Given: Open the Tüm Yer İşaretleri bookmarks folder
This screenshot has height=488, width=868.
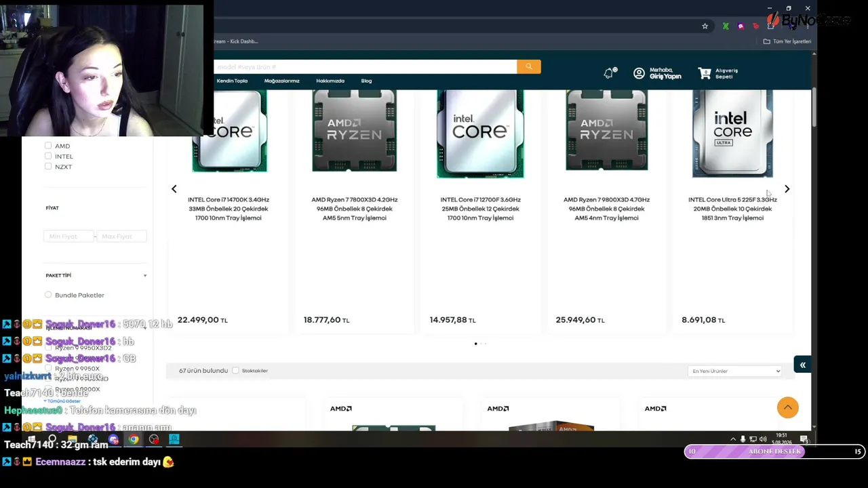Looking at the screenshot, I should coord(787,41).
